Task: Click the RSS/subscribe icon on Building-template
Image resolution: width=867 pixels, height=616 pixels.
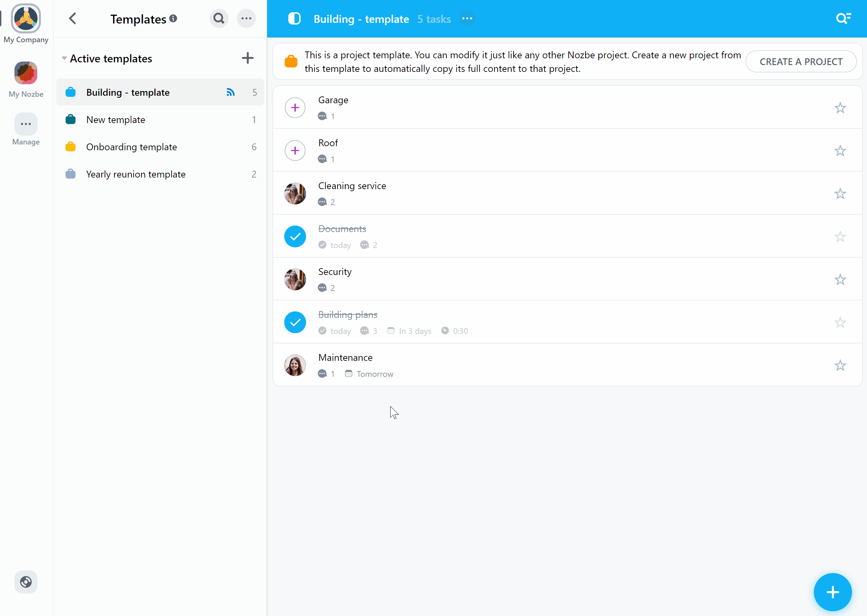Action: (231, 92)
